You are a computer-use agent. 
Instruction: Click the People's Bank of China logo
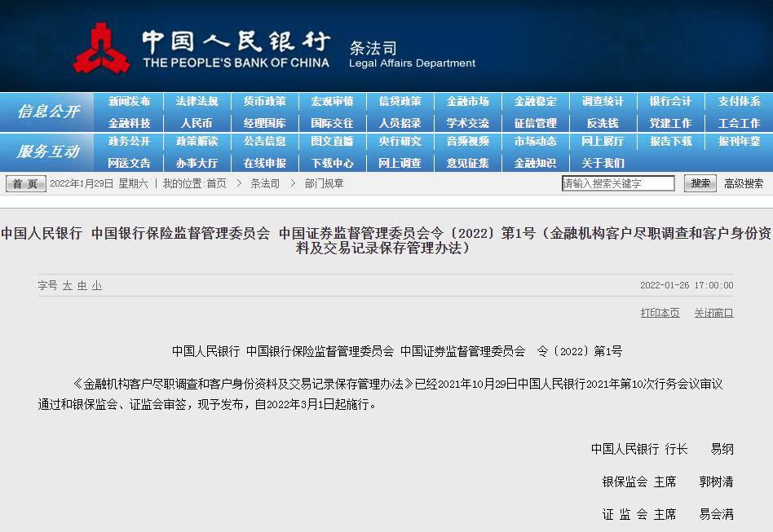(102, 48)
